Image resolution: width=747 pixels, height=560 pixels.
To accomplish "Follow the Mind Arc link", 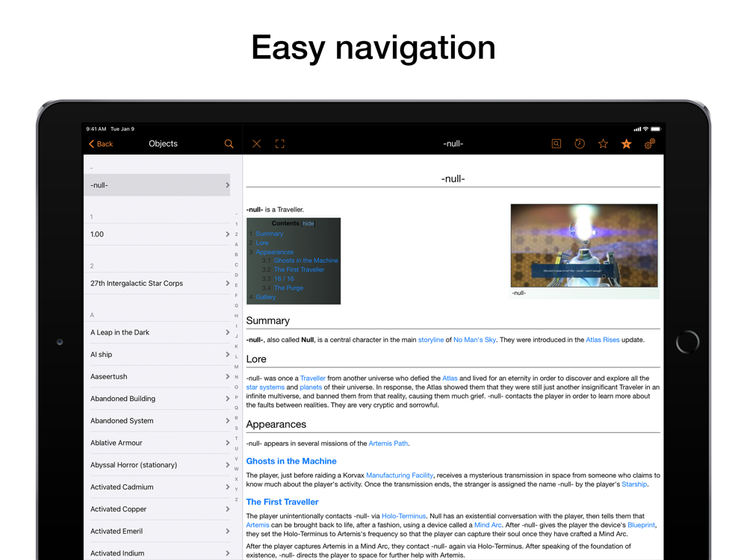I will click(488, 525).
